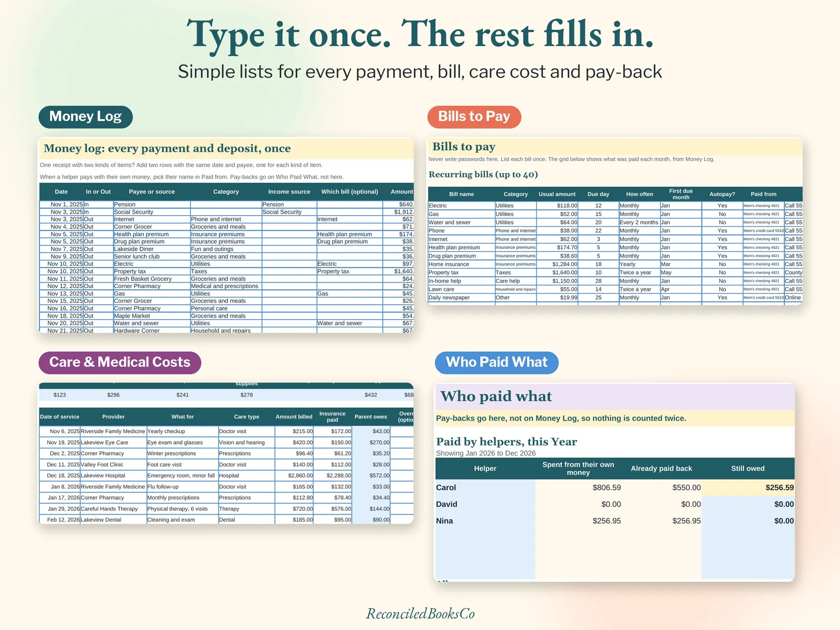This screenshot has height=630, width=840.
Task: Select the "Careful Hands Therapy" provider cell
Action: coord(113,509)
